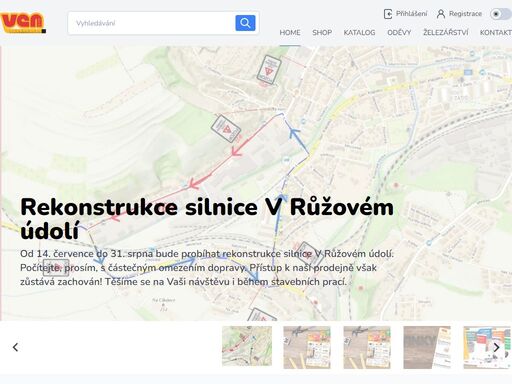The image size is (512, 384).
Task: Open the SHOP menu item
Action: tap(322, 33)
